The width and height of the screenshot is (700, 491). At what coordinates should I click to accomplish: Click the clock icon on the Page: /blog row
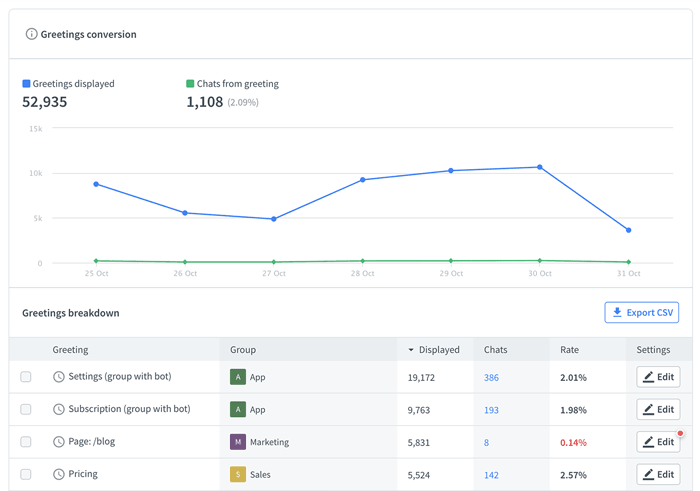pos(59,442)
